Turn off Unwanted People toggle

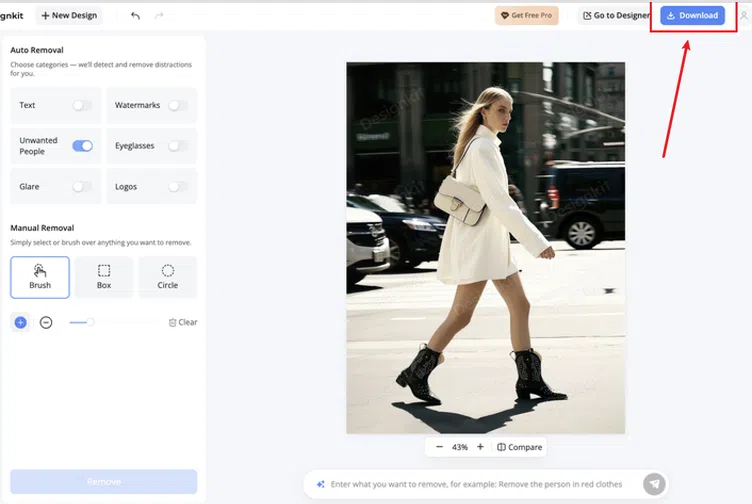pyautogui.click(x=82, y=146)
